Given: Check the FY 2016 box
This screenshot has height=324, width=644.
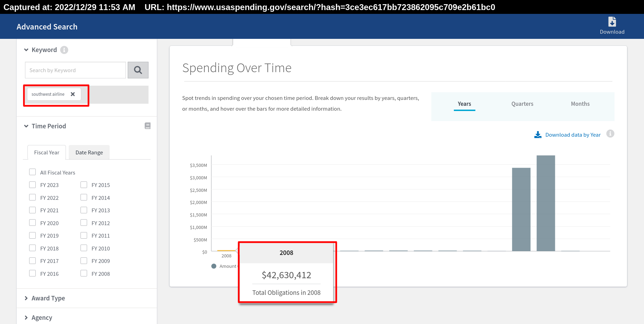Looking at the screenshot, I should click(33, 273).
